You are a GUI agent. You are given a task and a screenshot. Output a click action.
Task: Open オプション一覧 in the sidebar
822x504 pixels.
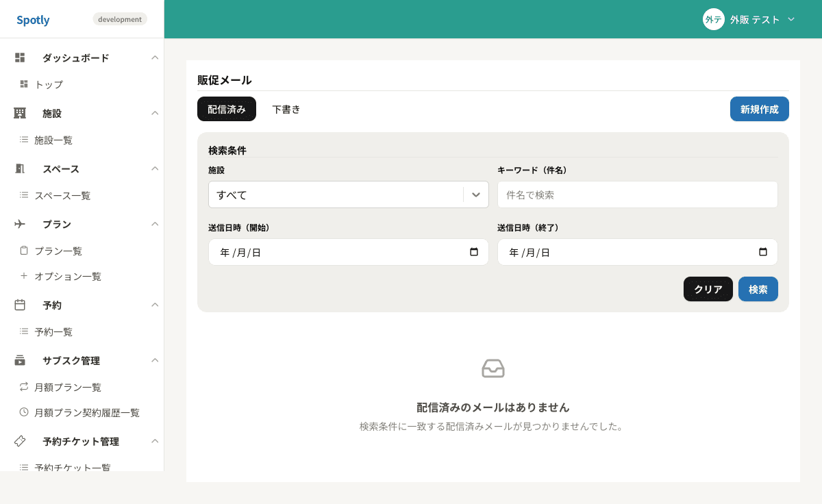tap(68, 276)
